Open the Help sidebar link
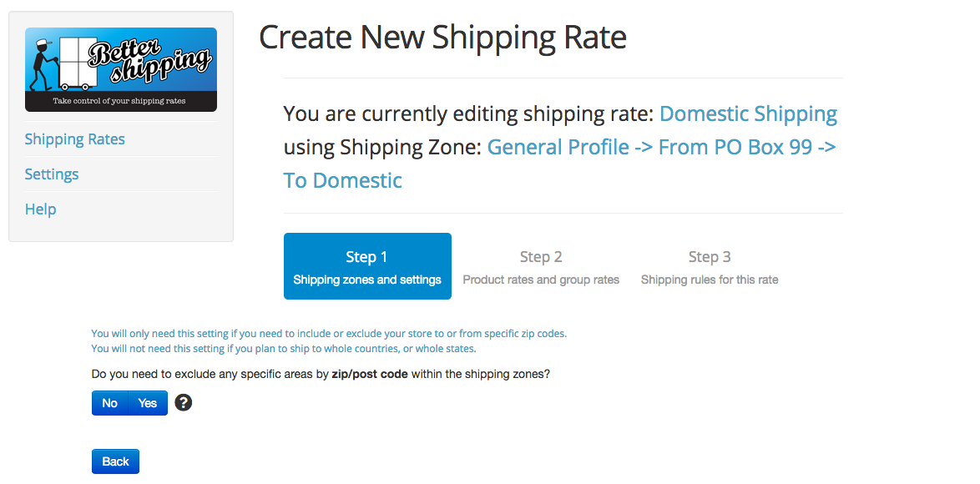 pyautogui.click(x=41, y=209)
